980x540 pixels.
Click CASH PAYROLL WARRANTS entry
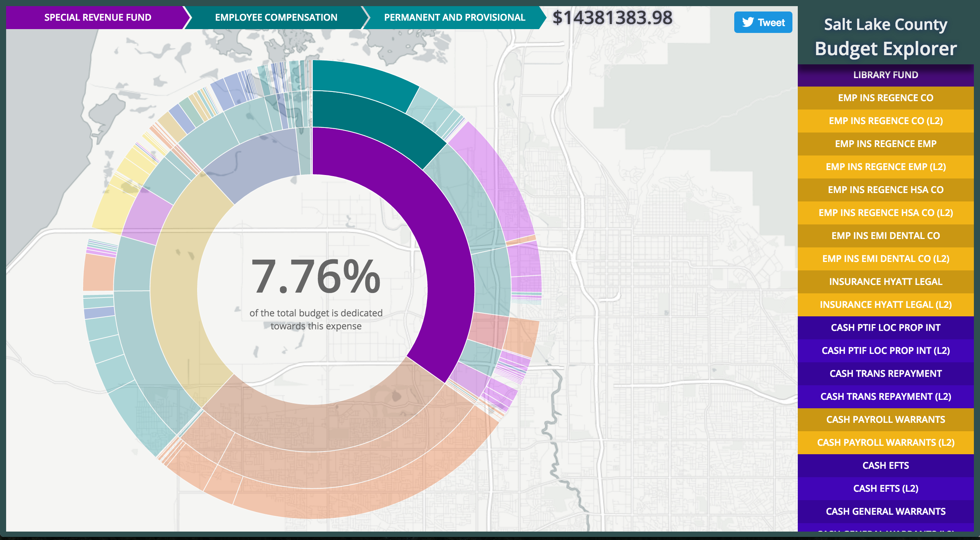[885, 420]
